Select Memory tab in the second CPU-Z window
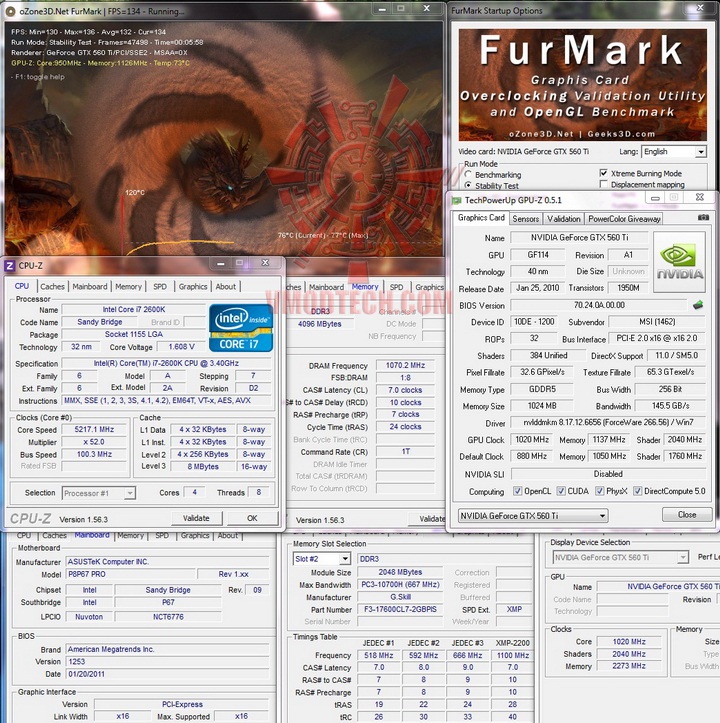Image resolution: width=720 pixels, height=723 pixels. (365, 287)
